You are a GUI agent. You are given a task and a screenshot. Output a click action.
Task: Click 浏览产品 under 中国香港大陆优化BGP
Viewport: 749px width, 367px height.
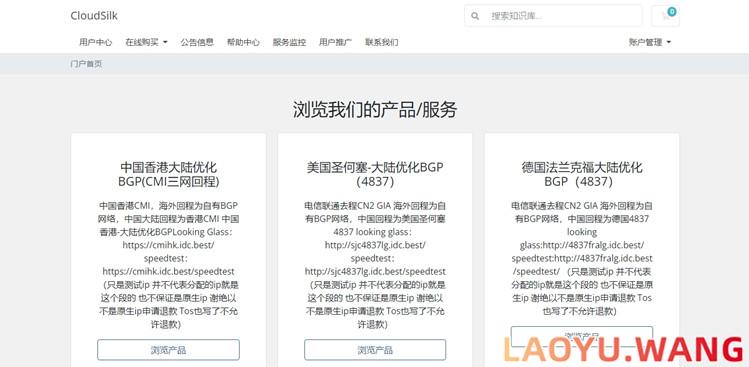(168, 350)
